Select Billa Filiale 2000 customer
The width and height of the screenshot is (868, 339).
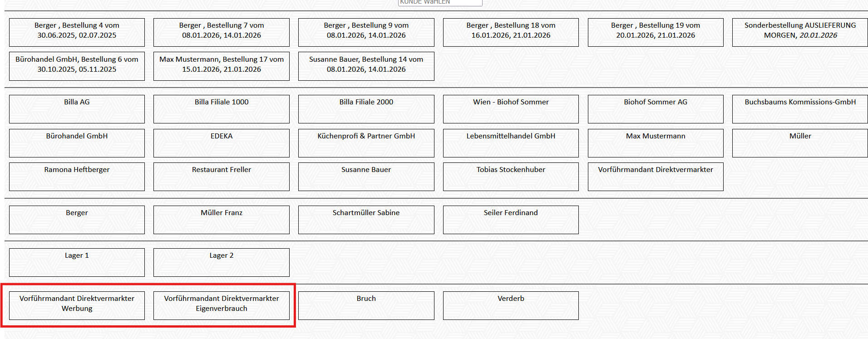pos(366,109)
